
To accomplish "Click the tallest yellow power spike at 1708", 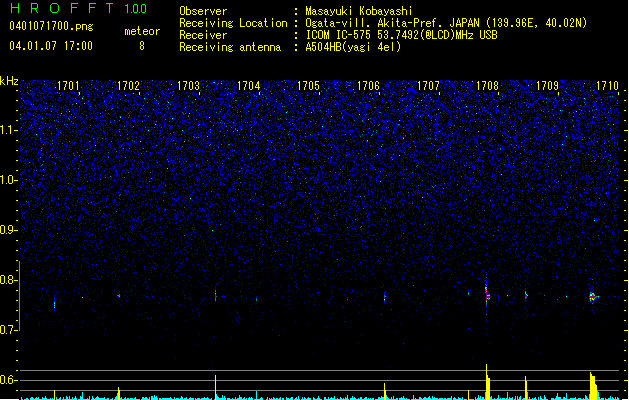I will point(487,382).
